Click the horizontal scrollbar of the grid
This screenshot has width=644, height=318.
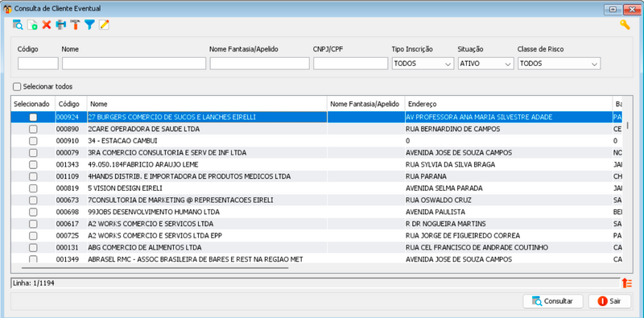tap(155, 268)
